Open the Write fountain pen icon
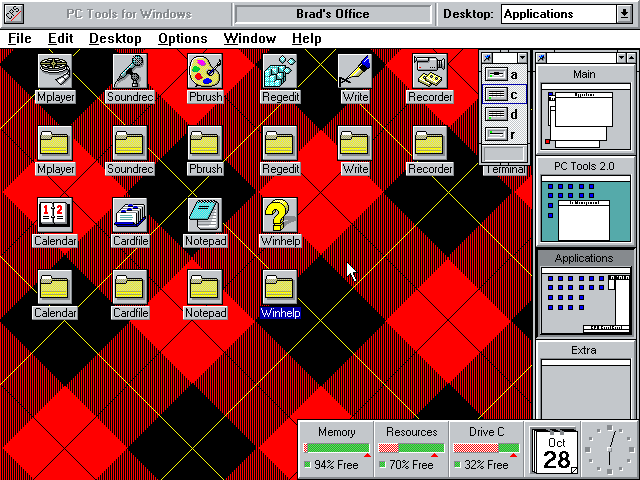Screen dimensions: 640x480 pos(355,71)
